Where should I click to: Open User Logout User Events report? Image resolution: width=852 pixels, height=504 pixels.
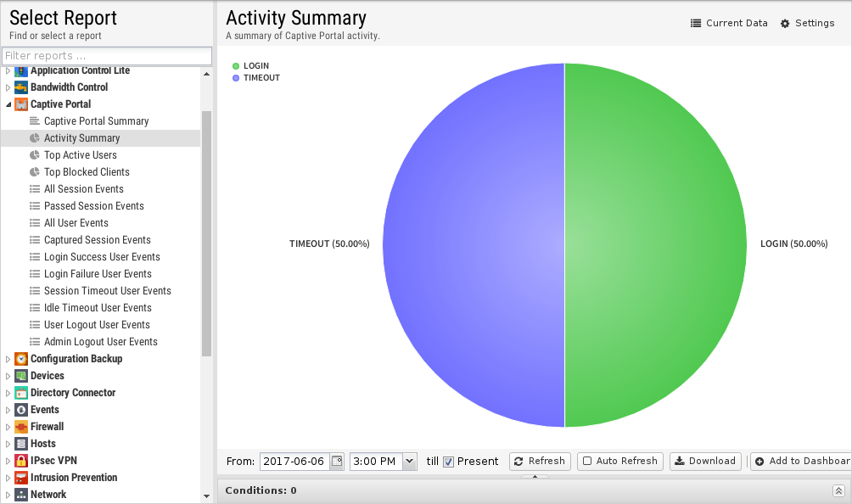click(x=97, y=325)
